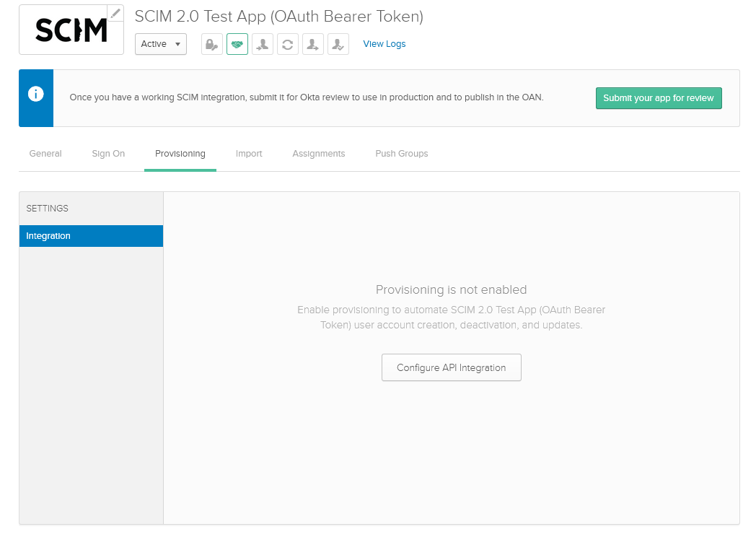Click the blue info circle icon

coord(36,95)
